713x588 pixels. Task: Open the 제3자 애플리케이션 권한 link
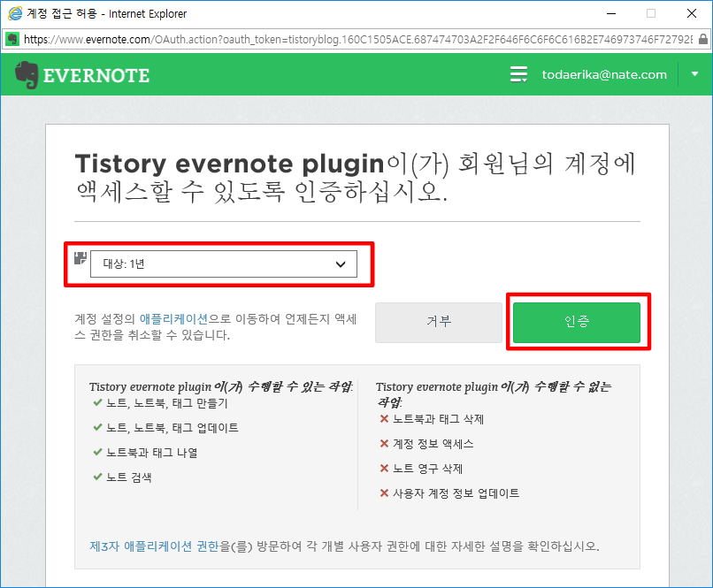coord(154,546)
